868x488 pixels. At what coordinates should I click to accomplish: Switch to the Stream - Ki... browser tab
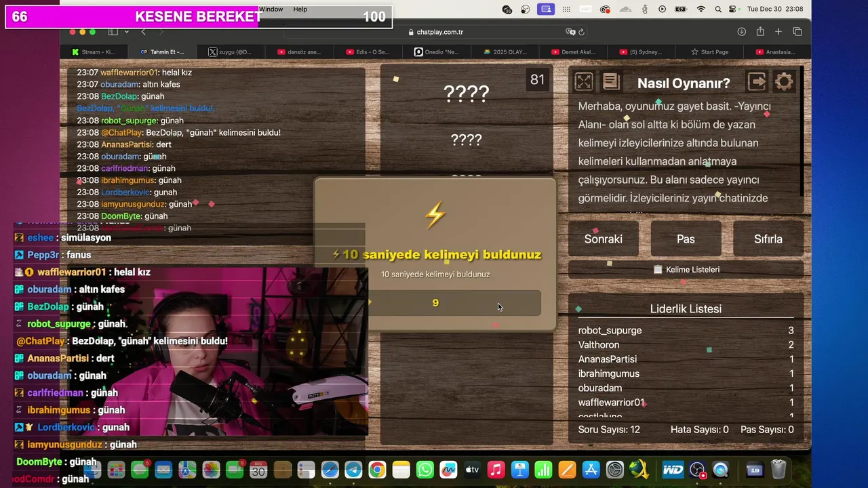pos(93,52)
